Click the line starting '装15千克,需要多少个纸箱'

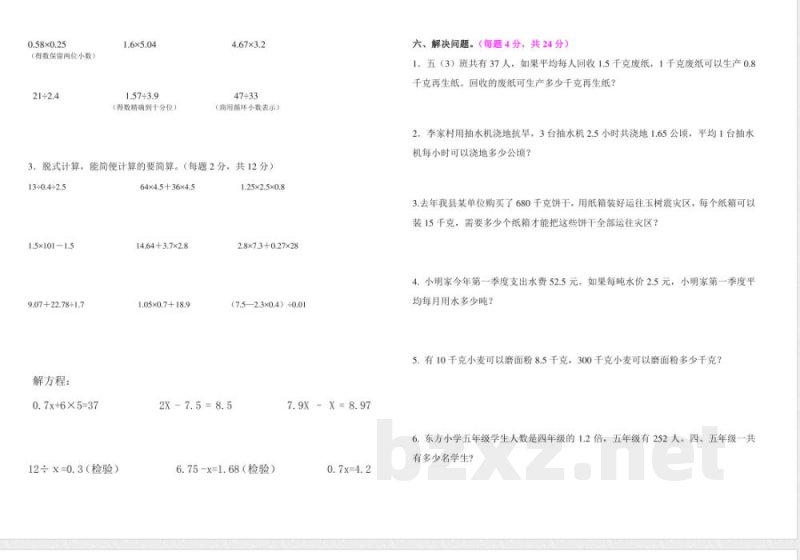point(536,223)
